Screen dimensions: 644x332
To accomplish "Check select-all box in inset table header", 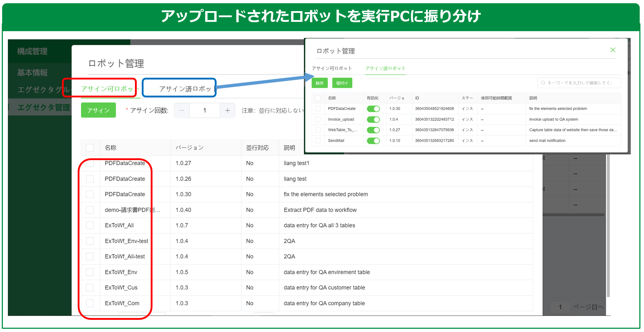I will 318,98.
